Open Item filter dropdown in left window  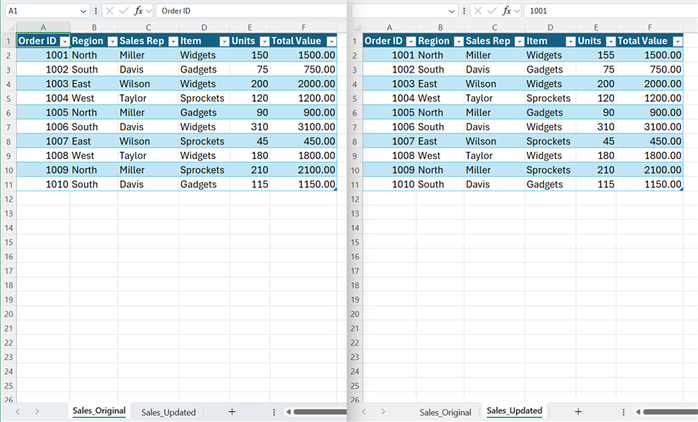(x=224, y=41)
